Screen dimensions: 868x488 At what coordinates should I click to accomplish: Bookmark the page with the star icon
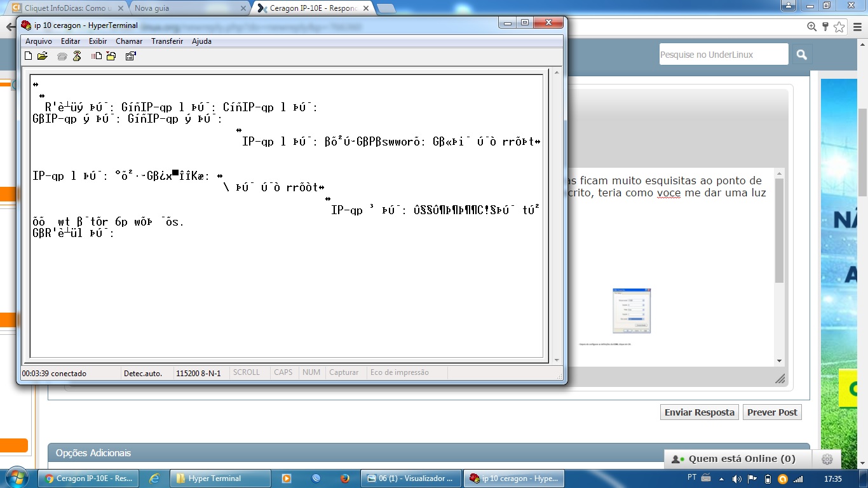coord(839,27)
